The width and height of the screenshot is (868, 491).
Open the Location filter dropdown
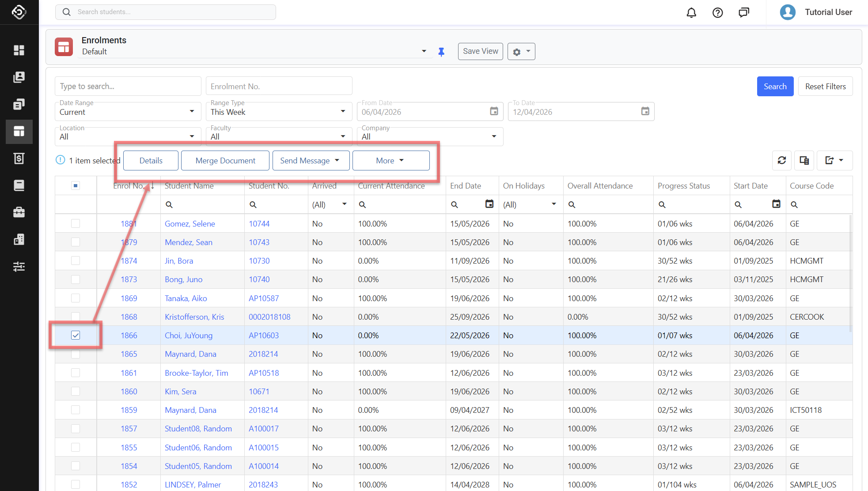coord(128,136)
